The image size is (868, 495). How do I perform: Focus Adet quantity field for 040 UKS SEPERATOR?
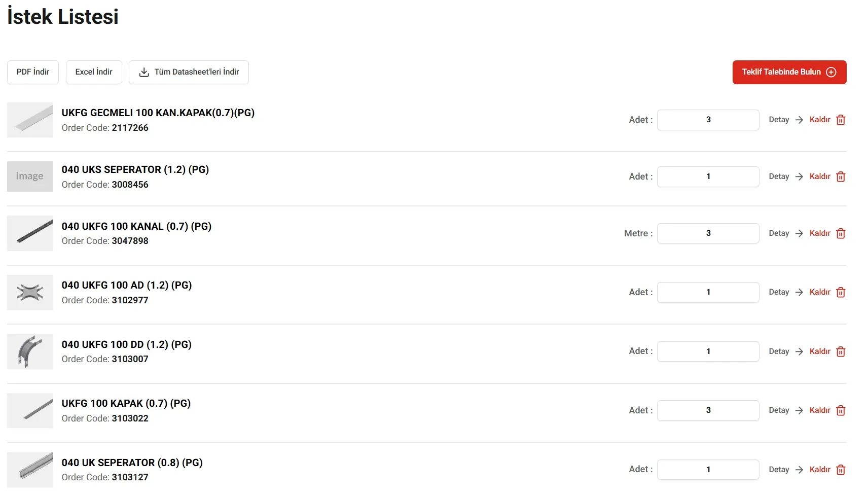(x=708, y=176)
